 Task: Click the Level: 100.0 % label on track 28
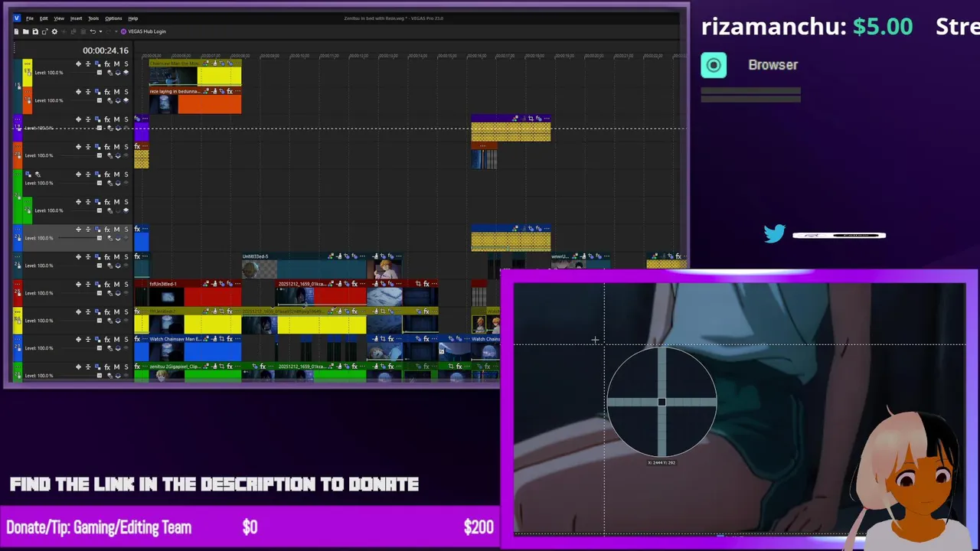point(38,376)
